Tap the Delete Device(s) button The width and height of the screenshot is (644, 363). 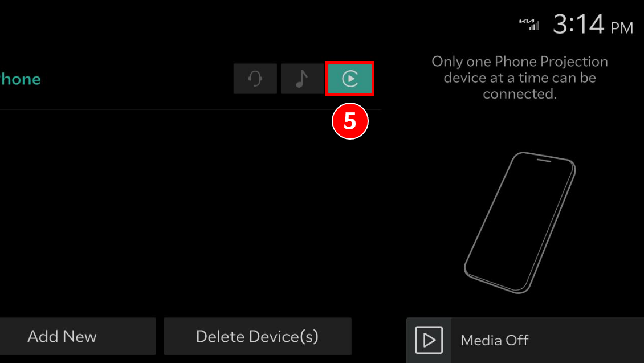pos(258,336)
